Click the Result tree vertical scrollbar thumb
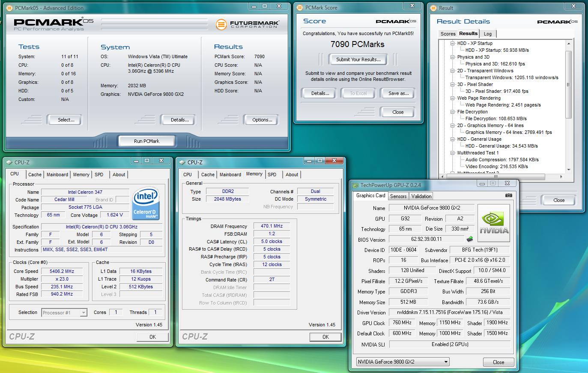Viewport: 588px width, 373px height. 569,85
